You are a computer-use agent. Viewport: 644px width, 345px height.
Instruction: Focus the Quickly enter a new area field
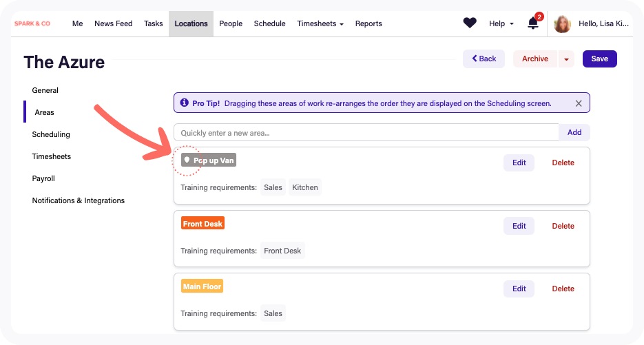pos(366,133)
